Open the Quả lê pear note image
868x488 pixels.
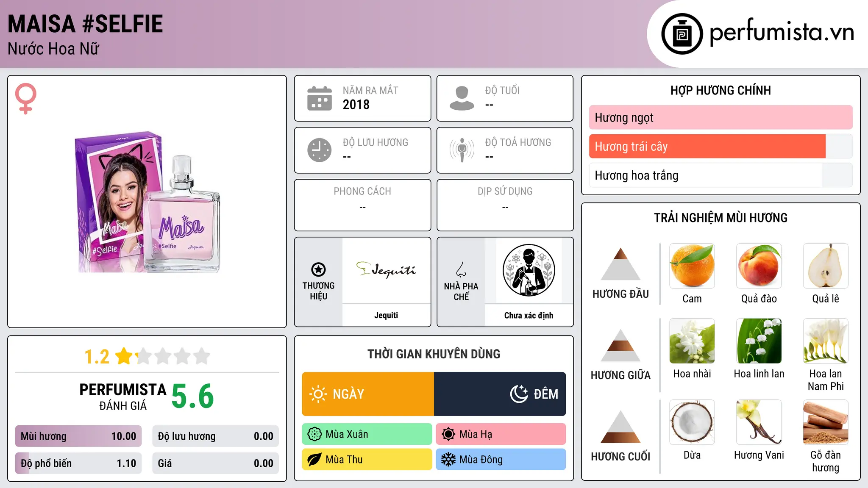[x=826, y=266]
